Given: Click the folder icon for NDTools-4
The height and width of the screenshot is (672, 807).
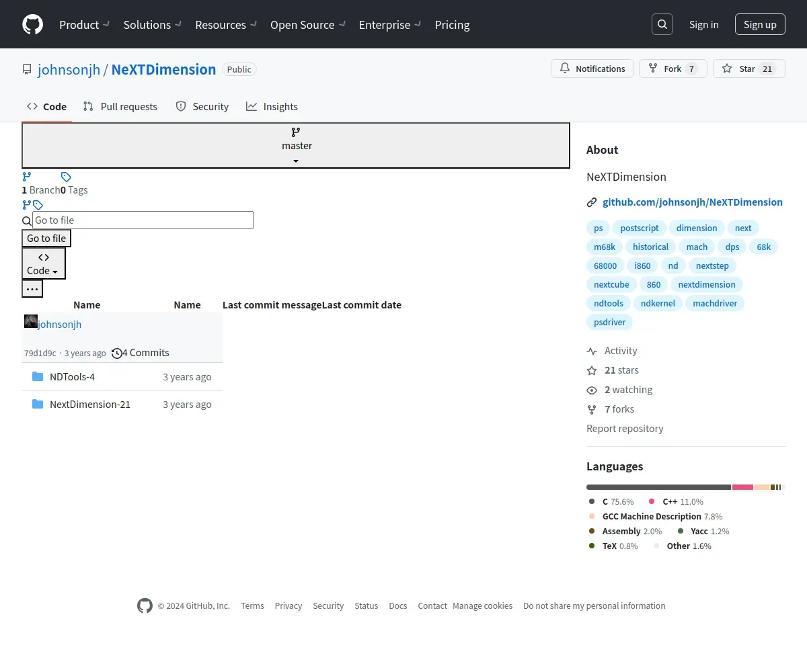Looking at the screenshot, I should tap(38, 376).
